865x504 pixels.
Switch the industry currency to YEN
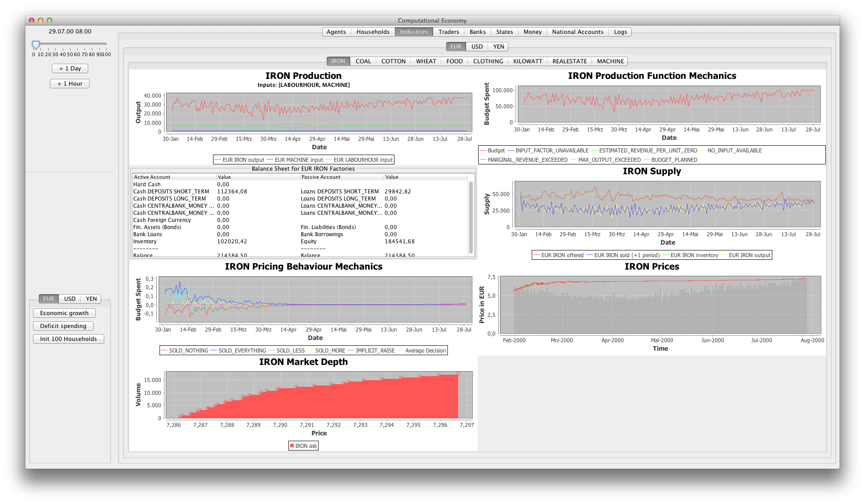(x=498, y=47)
